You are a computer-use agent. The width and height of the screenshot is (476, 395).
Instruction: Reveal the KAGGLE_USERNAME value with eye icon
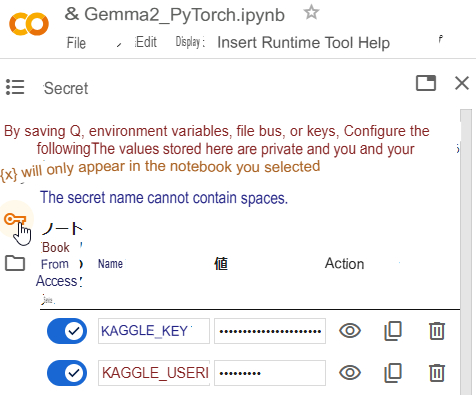pos(350,373)
